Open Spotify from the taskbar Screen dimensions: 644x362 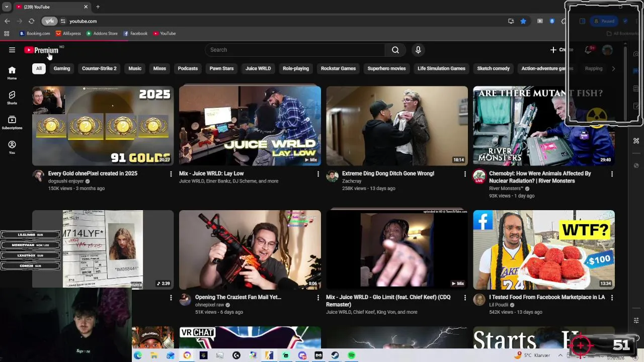[351, 355]
